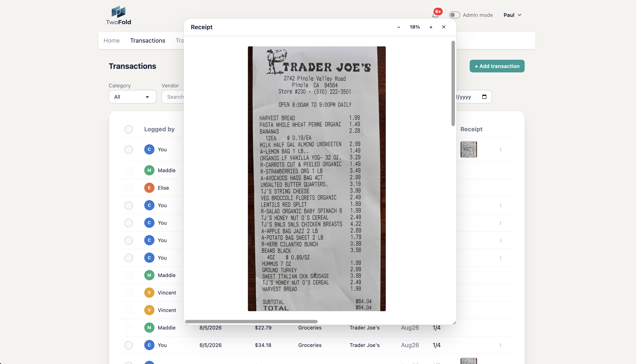Zoom out the receipt with minus icon
This screenshot has width=638, height=364.
(399, 27)
